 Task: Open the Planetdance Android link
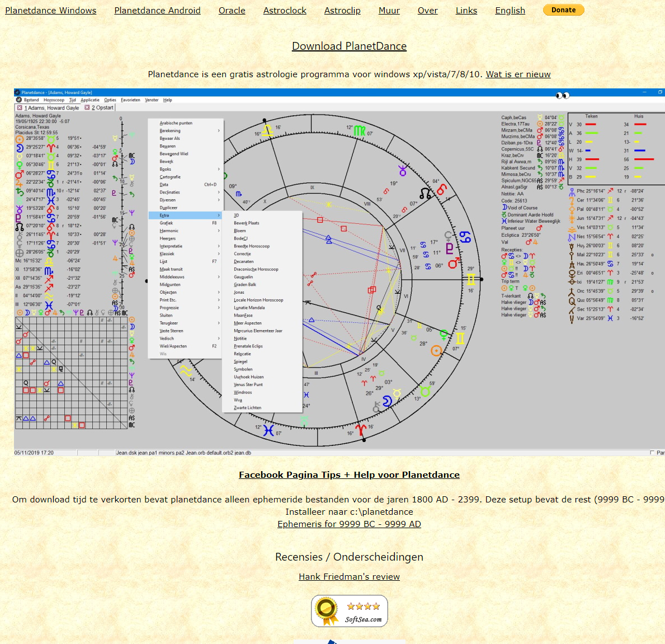pyautogui.click(x=157, y=11)
